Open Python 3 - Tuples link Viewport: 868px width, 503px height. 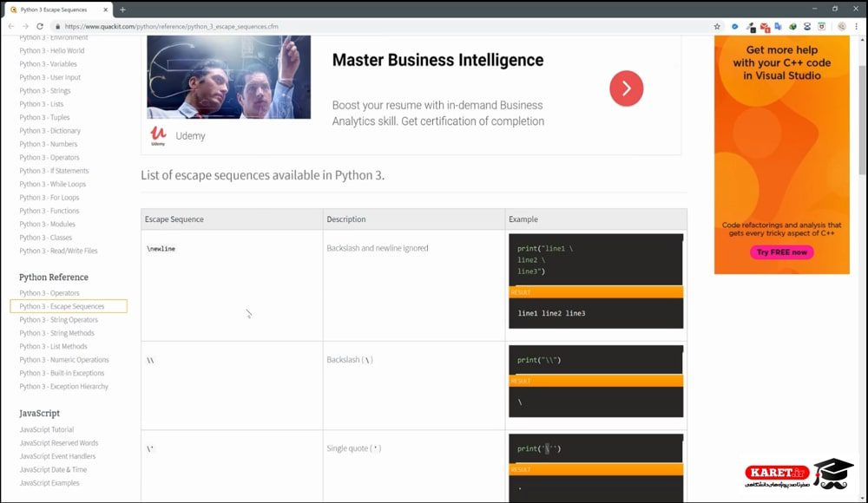coord(44,117)
